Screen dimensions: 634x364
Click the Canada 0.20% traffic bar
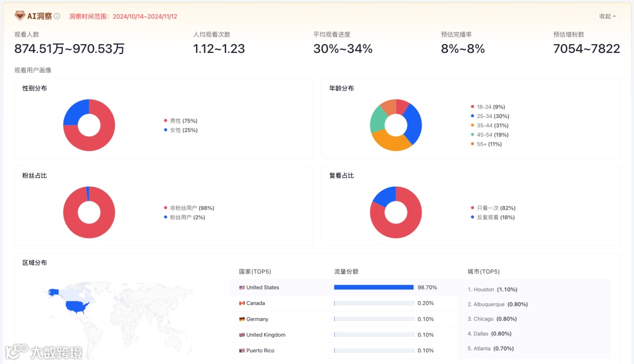click(373, 304)
